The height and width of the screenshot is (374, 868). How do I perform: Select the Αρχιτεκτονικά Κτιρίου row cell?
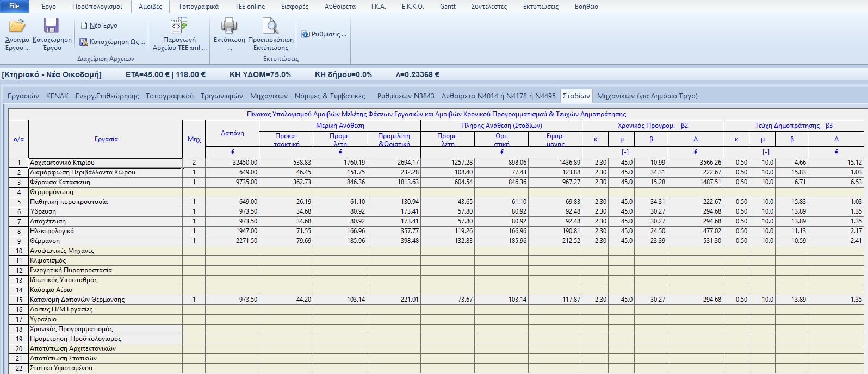[x=106, y=163]
